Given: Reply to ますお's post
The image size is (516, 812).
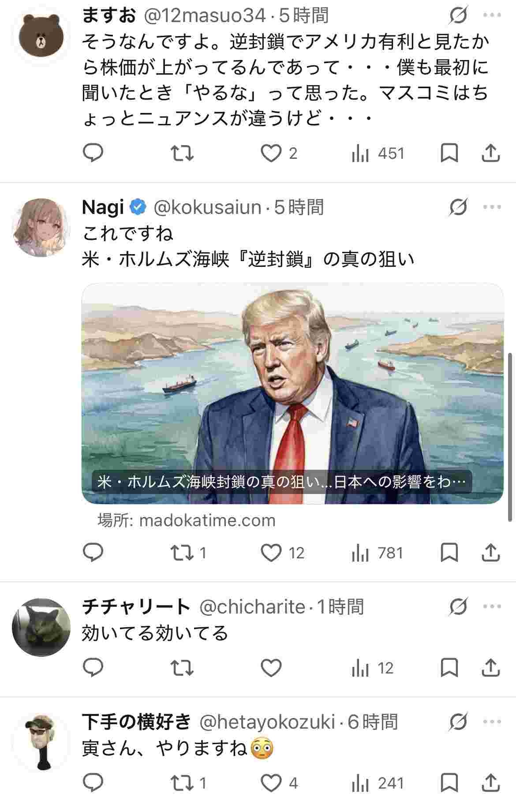Looking at the screenshot, I should pos(93,153).
